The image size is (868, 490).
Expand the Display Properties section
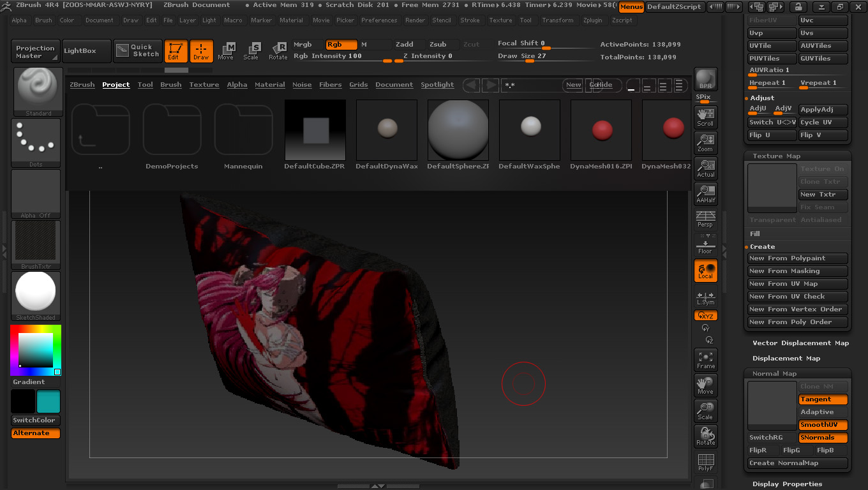(787, 484)
